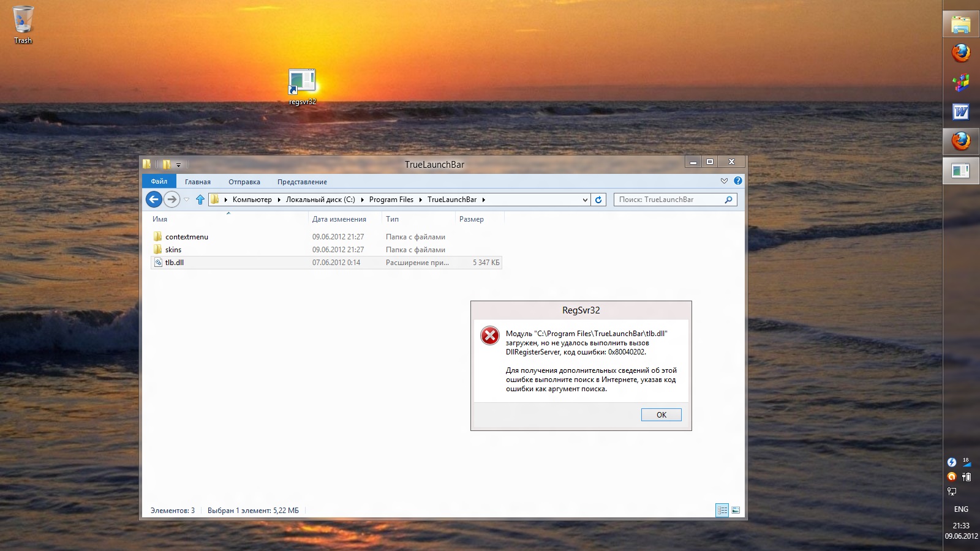Select the contextmenu folder

click(x=187, y=237)
